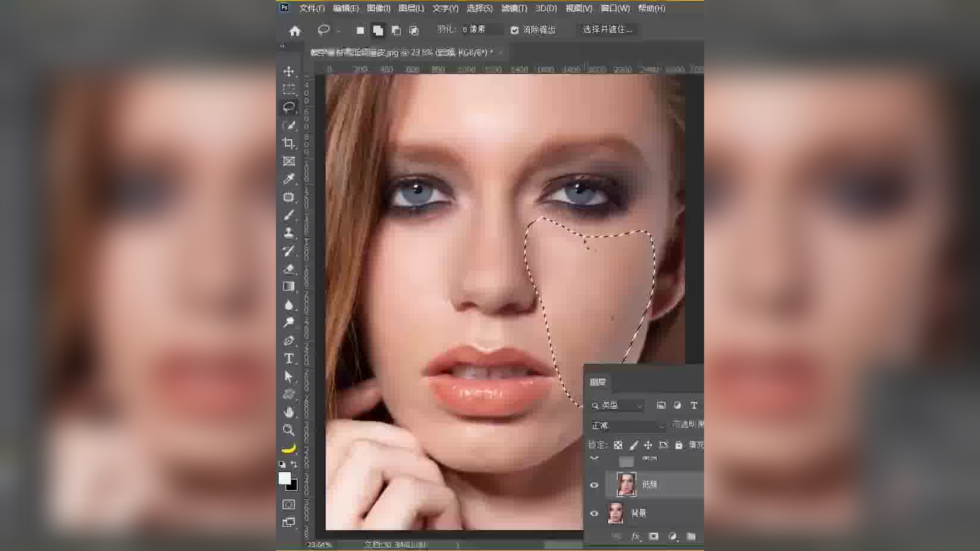
Task: Select the Custom Shape tool
Action: 288,394
